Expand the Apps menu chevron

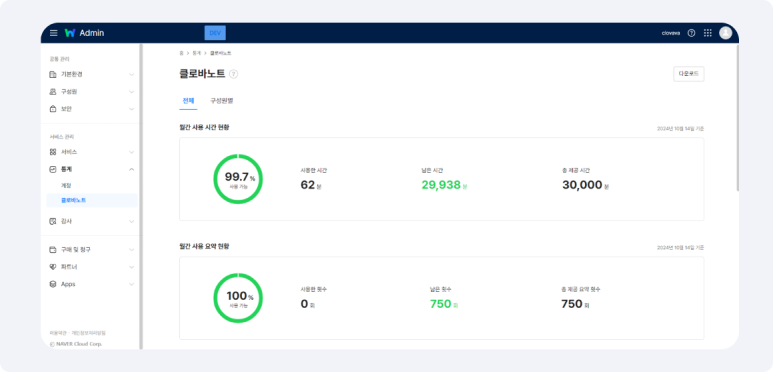coord(132,284)
